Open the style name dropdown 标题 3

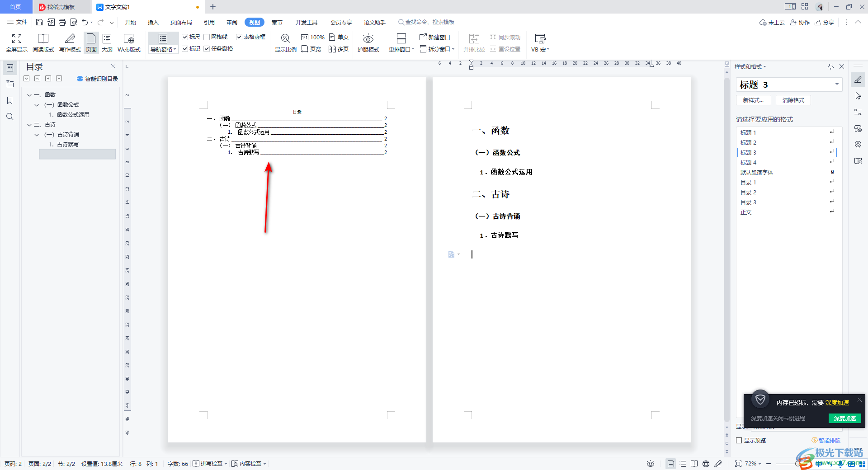point(837,85)
